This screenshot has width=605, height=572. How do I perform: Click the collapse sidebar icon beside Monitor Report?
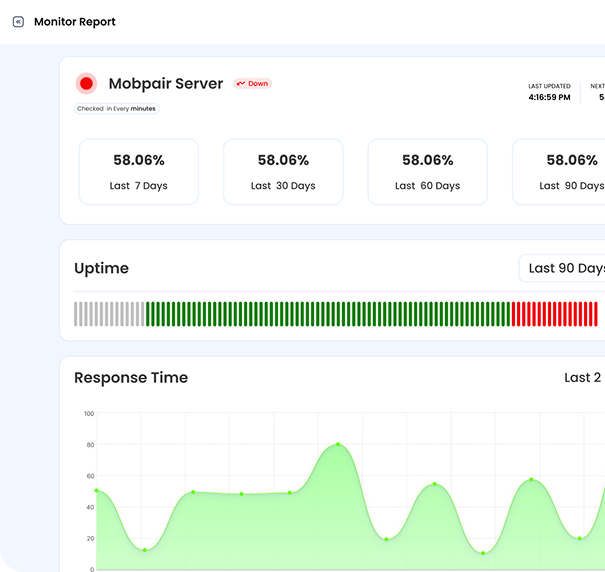tap(18, 22)
